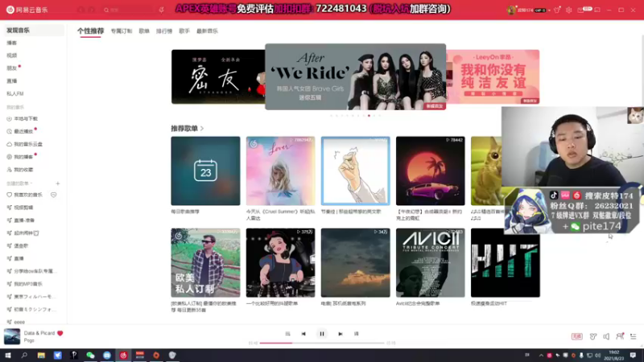Image resolution: width=644 pixels, height=362 pixels.
Task: Open the After 'We Ride' banner
Action: click(x=355, y=76)
